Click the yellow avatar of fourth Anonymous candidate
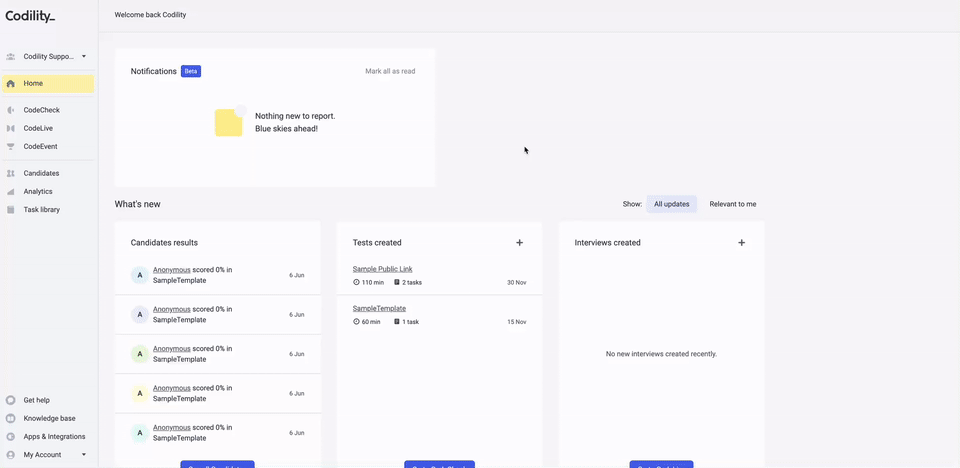This screenshot has width=960, height=468. click(x=140, y=393)
